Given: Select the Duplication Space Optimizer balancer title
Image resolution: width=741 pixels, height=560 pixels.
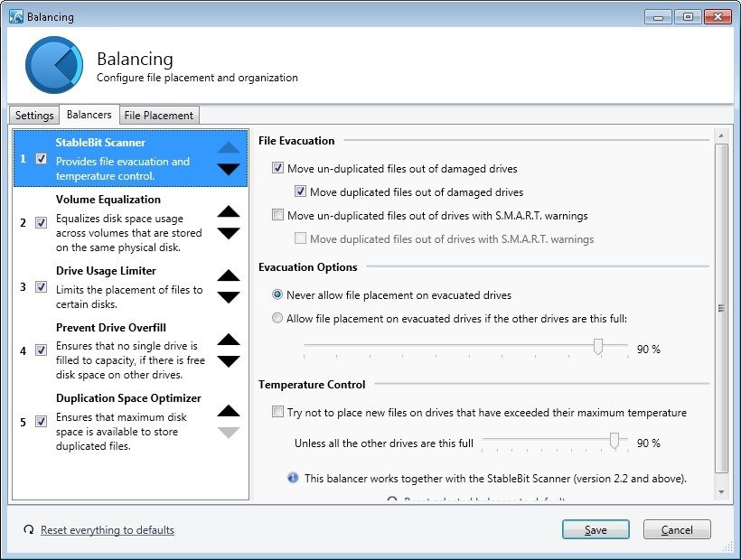Looking at the screenshot, I should 128,398.
